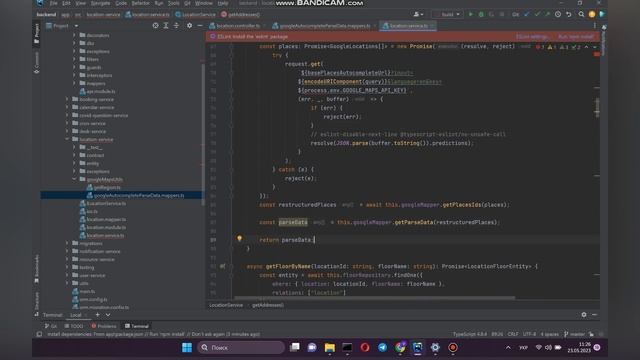This screenshot has width=640, height=360.
Task: Open Opera browser from the taskbar
Action: tap(365, 347)
